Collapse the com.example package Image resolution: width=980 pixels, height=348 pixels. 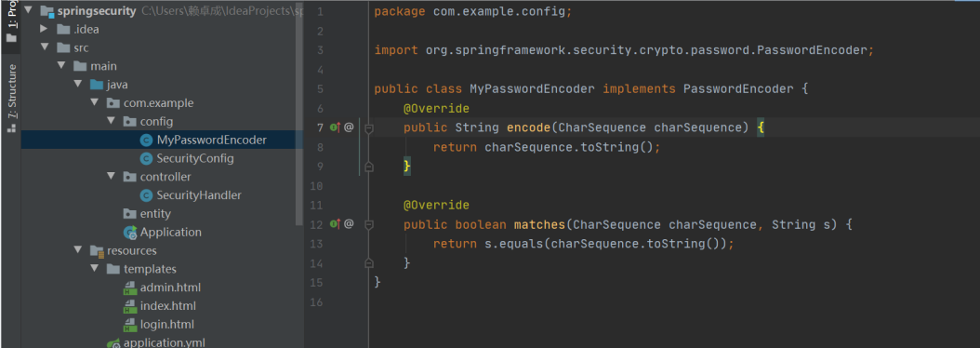[95, 102]
